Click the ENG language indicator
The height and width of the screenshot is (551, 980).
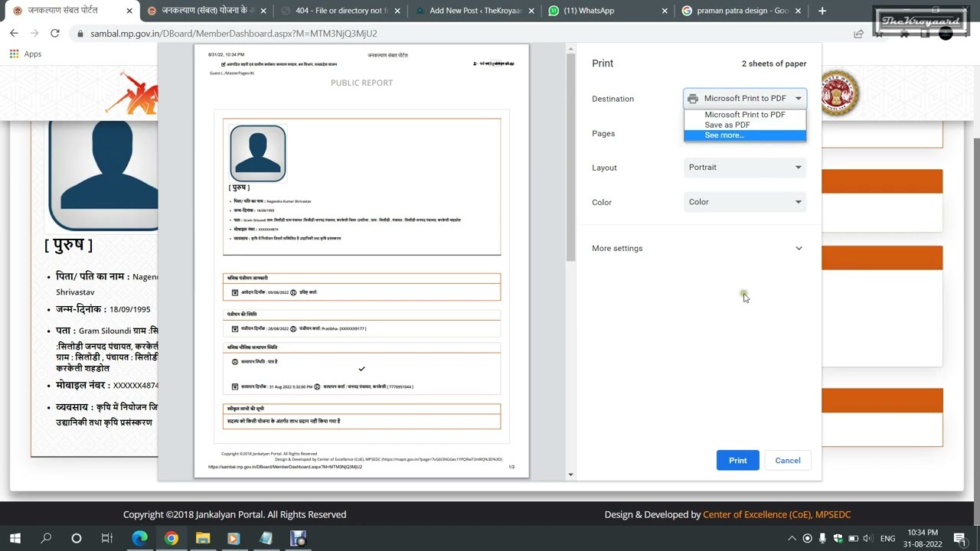click(887, 539)
